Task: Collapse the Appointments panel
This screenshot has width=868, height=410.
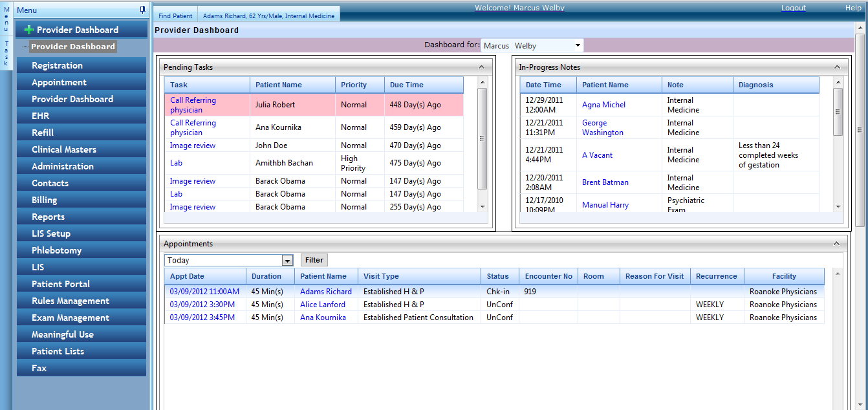Action: click(x=836, y=244)
